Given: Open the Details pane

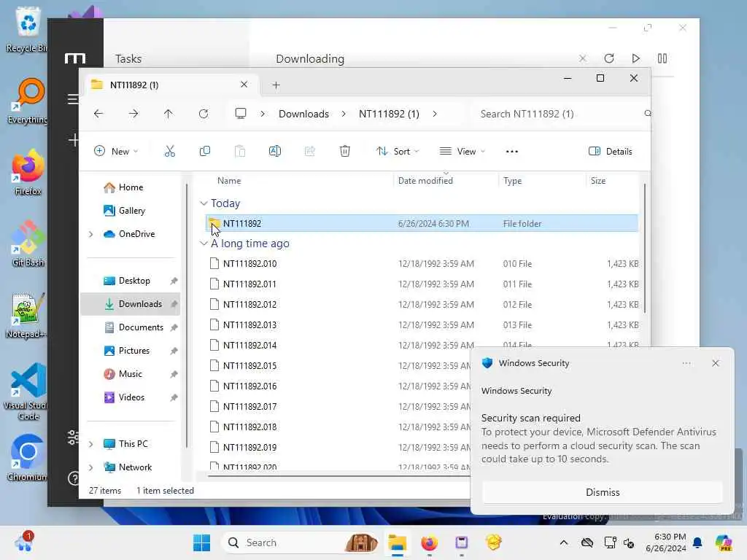Looking at the screenshot, I should pos(611,152).
